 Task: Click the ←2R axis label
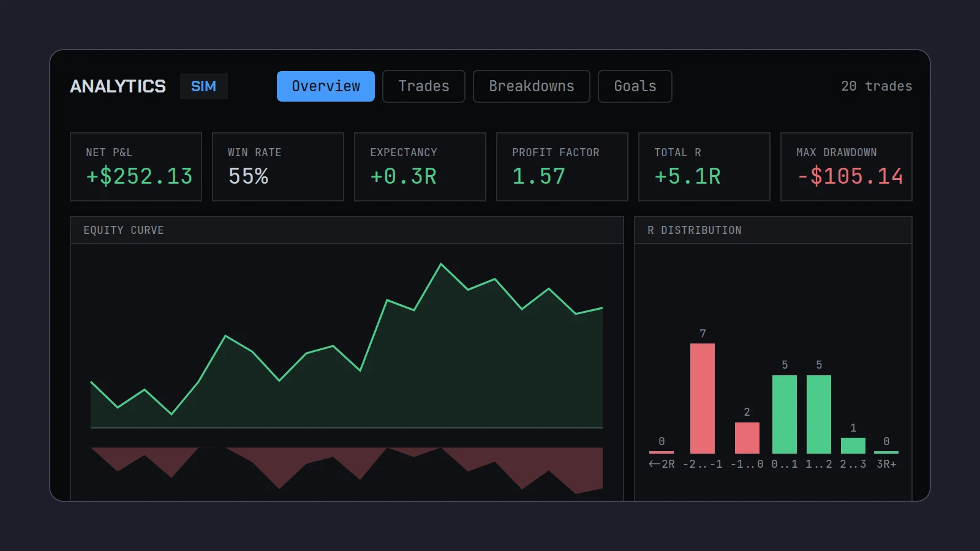click(661, 464)
